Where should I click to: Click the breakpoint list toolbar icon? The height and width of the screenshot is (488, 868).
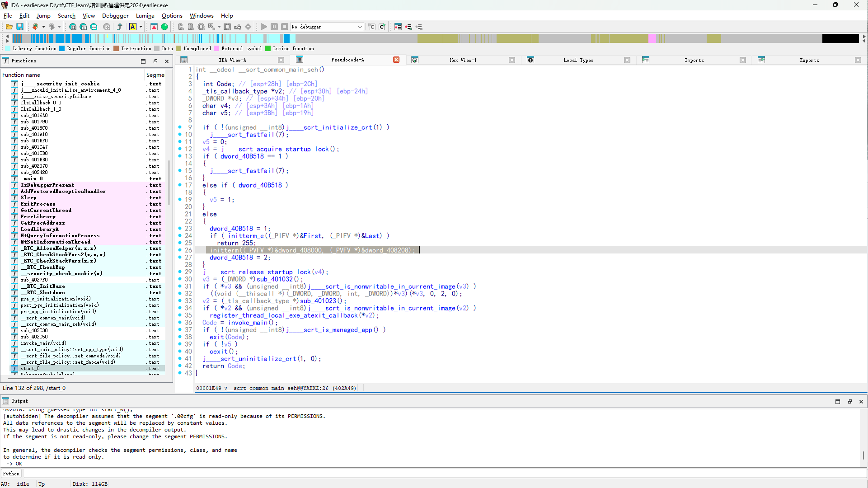coord(398,27)
